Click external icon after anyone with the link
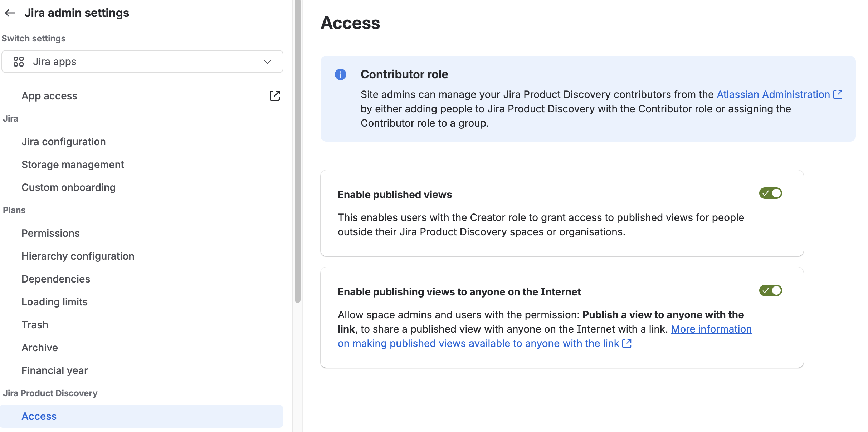 point(627,343)
